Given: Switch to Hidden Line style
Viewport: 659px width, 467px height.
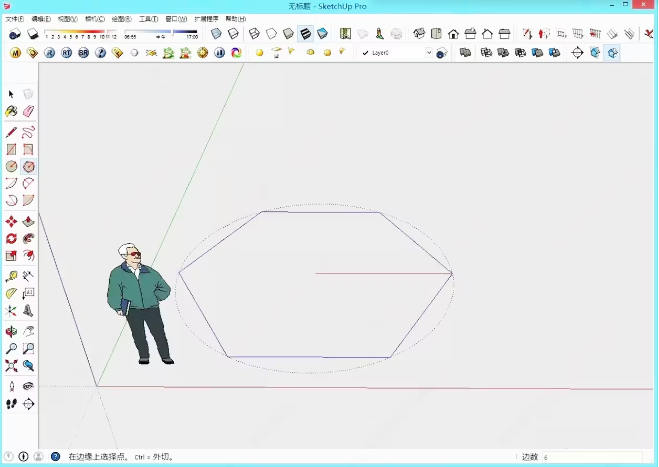Looking at the screenshot, I should (x=271, y=34).
